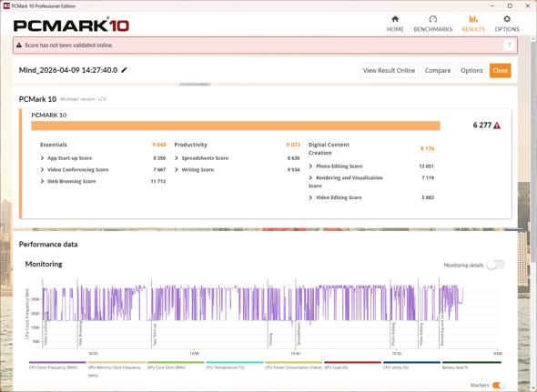Click the orange PCMARK 10 score bar
The width and height of the screenshot is (537, 392).
(236, 126)
